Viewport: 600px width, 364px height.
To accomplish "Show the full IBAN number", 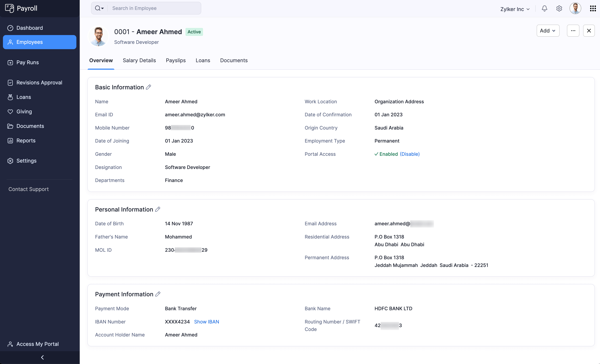I will [207, 321].
